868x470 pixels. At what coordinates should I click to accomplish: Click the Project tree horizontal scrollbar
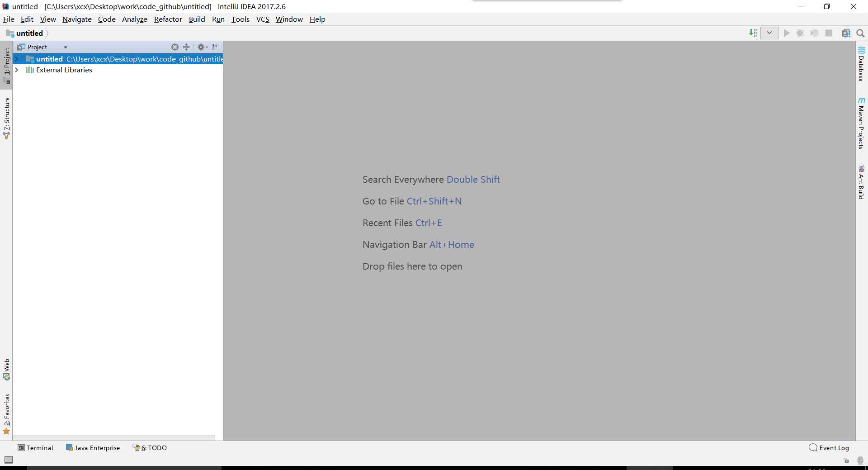(x=114, y=437)
